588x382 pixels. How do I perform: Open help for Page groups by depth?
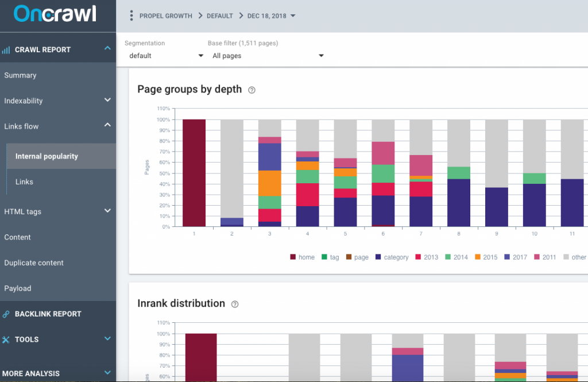(252, 90)
